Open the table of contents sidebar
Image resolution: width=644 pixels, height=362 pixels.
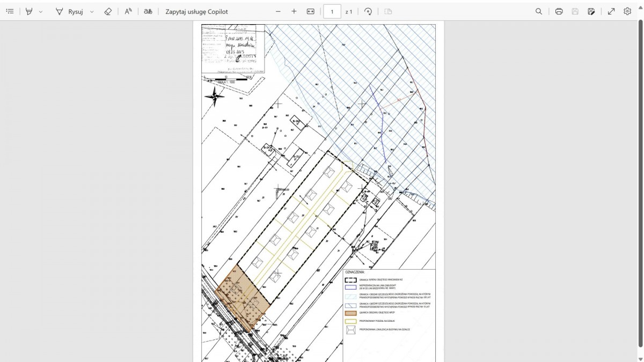tap(10, 11)
